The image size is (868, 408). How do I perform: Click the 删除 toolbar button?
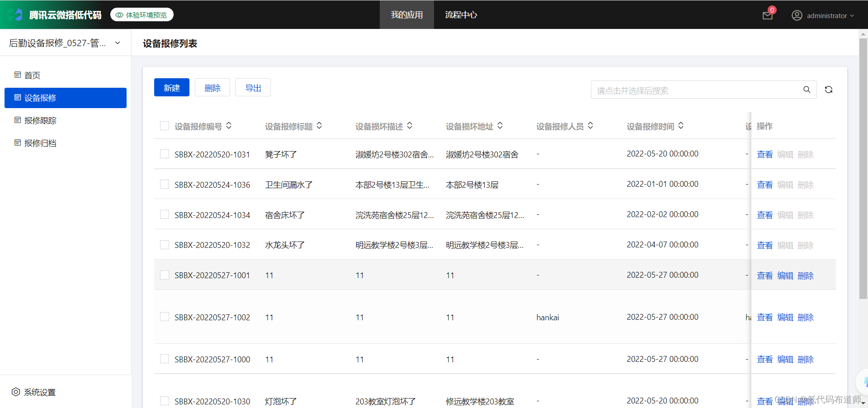pos(212,87)
